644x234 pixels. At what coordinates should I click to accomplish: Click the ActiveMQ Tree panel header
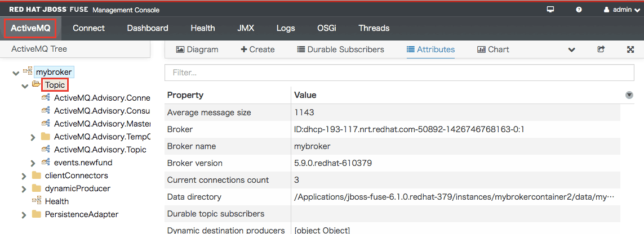coord(75,49)
